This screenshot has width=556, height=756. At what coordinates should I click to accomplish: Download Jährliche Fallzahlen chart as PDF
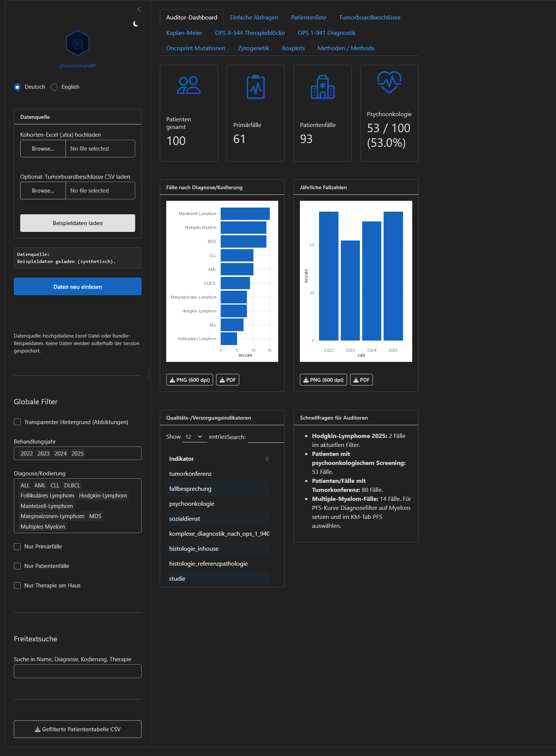pyautogui.click(x=361, y=379)
